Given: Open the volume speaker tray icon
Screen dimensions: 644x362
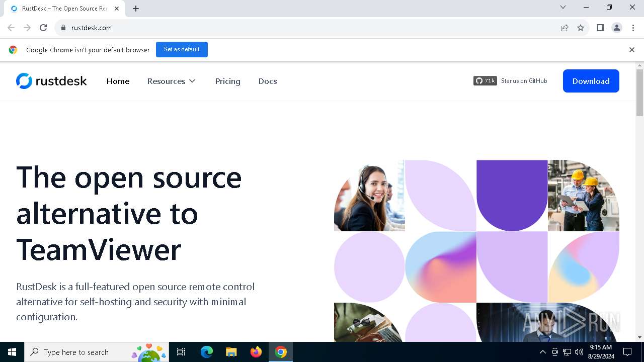Looking at the screenshot, I should coord(579,352).
